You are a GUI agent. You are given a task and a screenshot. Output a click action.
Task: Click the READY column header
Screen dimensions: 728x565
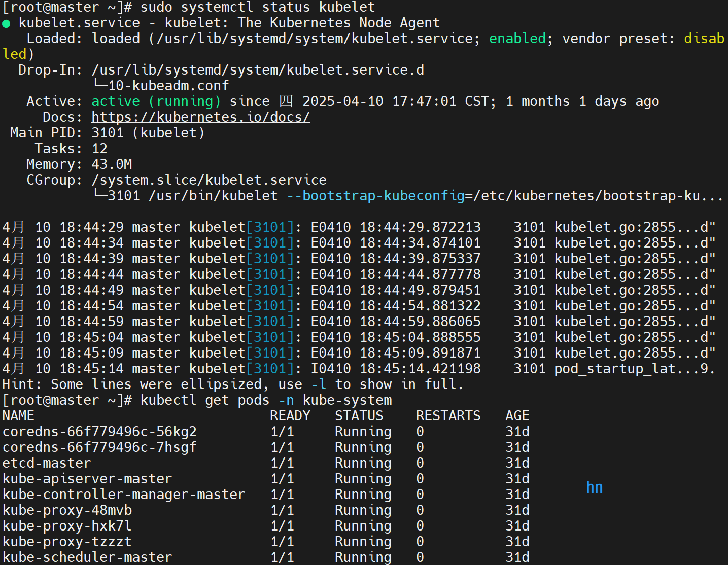[290, 415]
